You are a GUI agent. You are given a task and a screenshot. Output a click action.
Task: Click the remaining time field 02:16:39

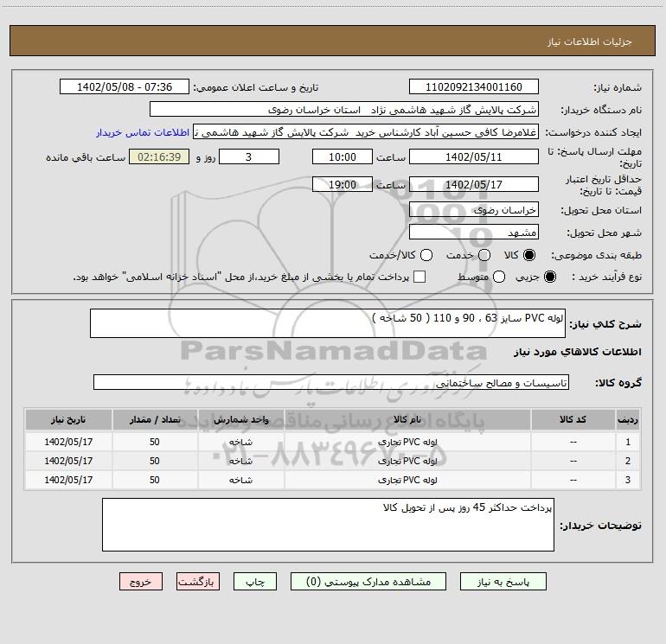[x=158, y=157]
